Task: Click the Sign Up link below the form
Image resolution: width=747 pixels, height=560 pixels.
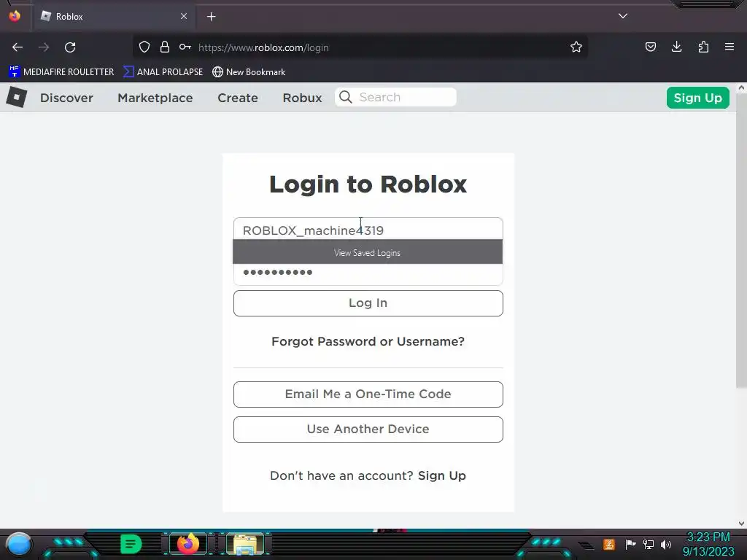Action: (441, 475)
